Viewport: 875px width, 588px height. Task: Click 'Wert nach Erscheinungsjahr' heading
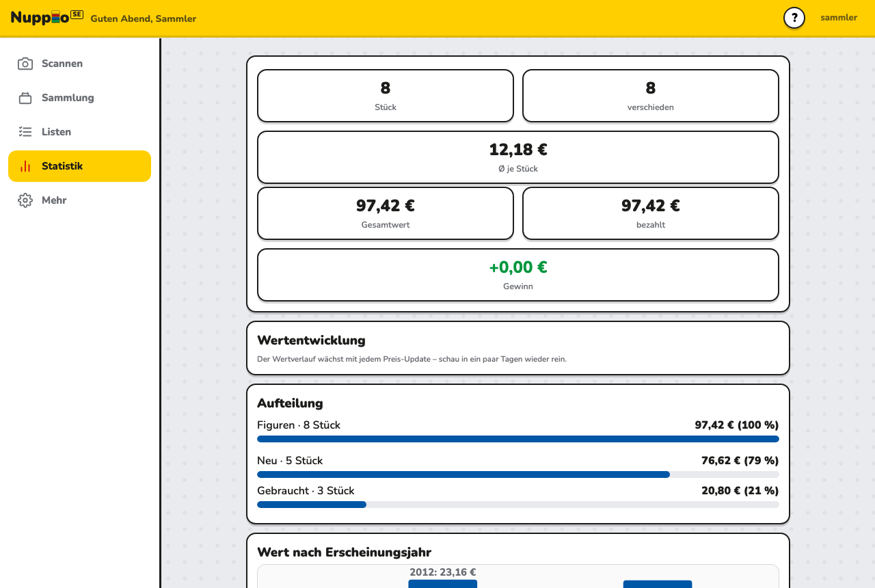point(344,552)
